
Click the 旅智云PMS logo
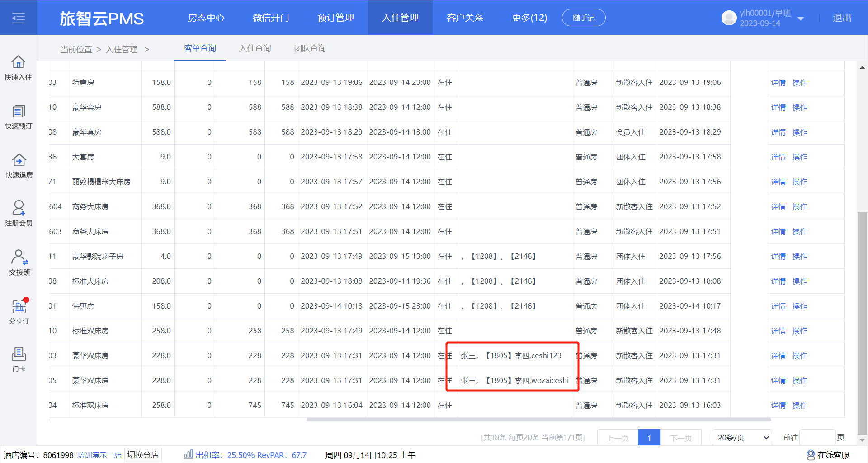coord(102,19)
